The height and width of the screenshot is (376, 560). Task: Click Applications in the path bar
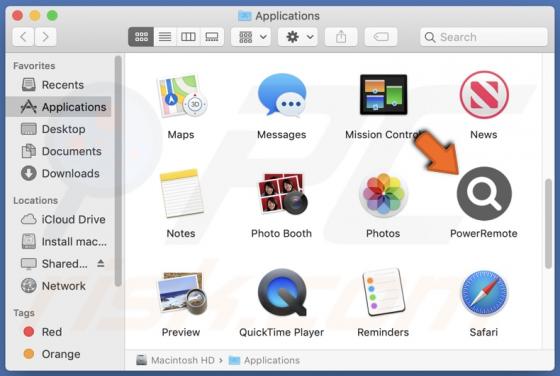264,360
